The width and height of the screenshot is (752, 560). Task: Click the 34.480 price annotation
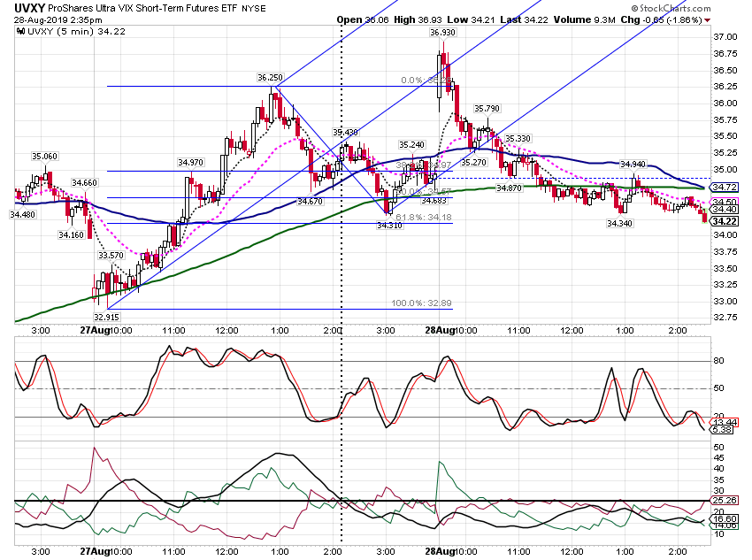pos(22,215)
